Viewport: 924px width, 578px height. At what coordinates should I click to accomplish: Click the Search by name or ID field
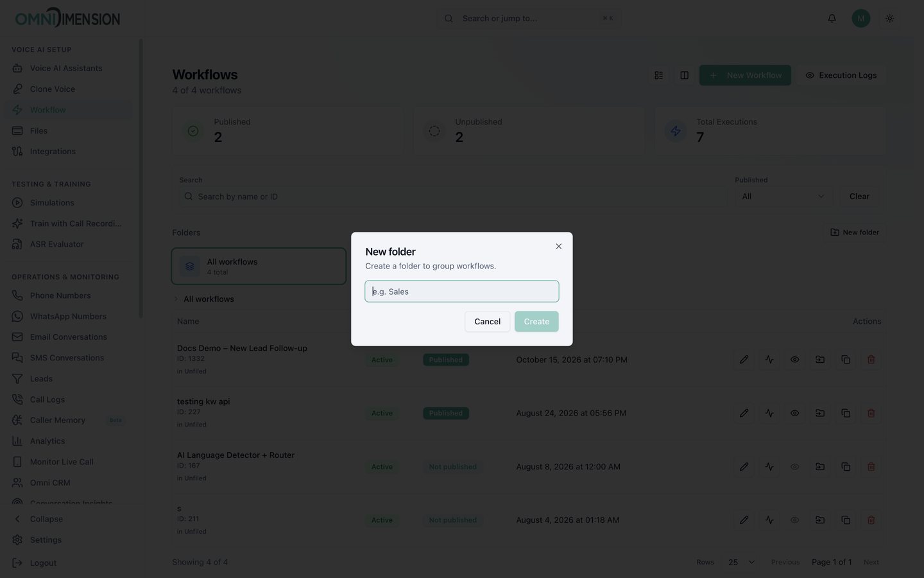point(453,197)
